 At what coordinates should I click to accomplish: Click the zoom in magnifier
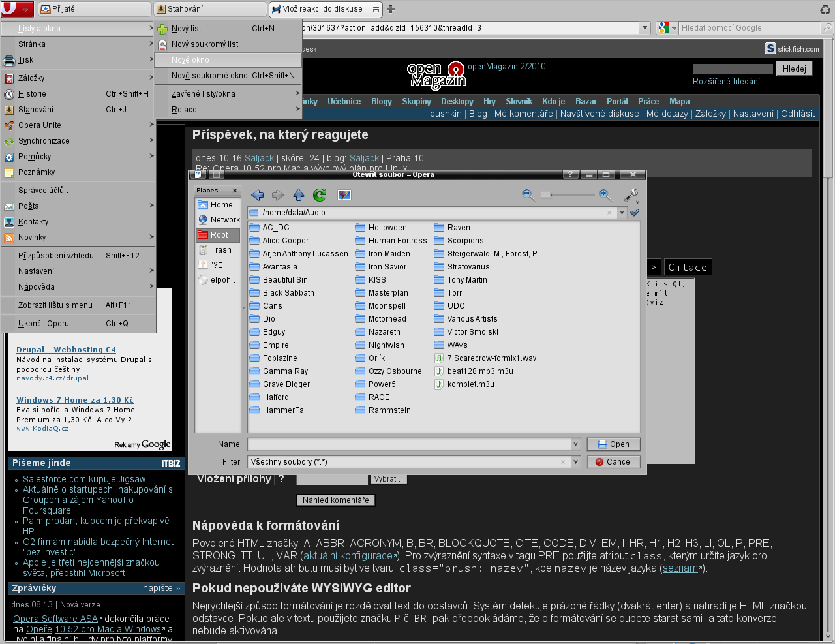click(605, 194)
